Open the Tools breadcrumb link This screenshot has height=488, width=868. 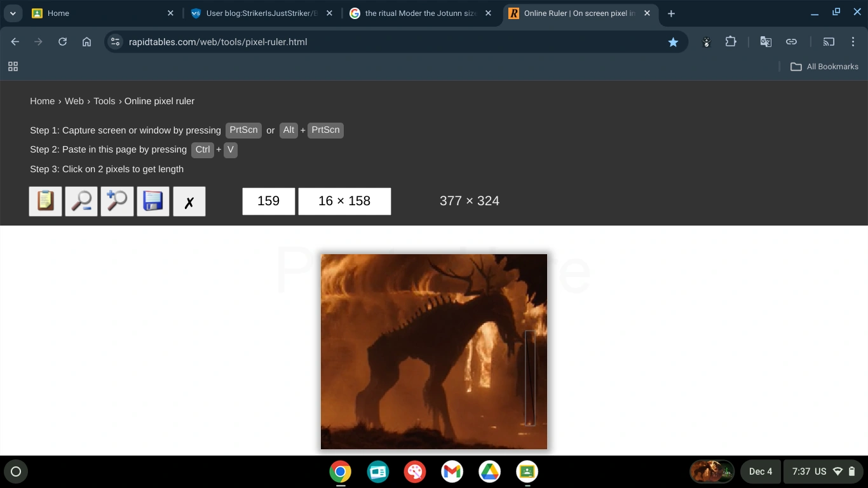(x=104, y=101)
